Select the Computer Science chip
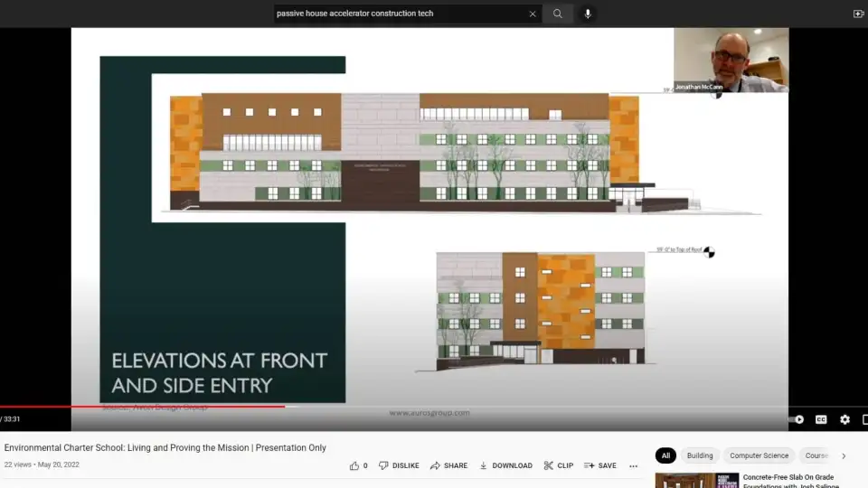 point(759,455)
